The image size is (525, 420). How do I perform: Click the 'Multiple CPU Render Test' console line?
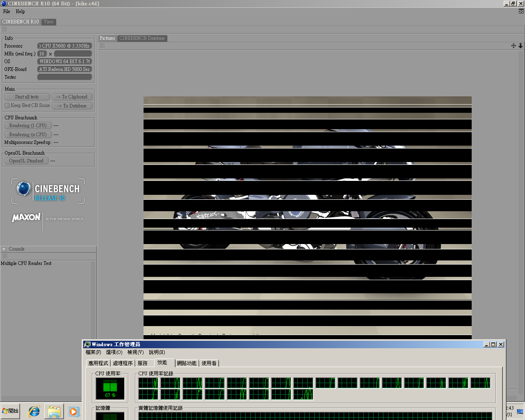(x=26, y=263)
